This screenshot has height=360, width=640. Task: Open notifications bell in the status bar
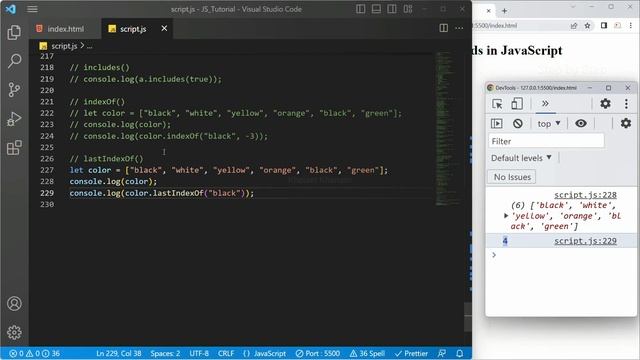pos(460,353)
